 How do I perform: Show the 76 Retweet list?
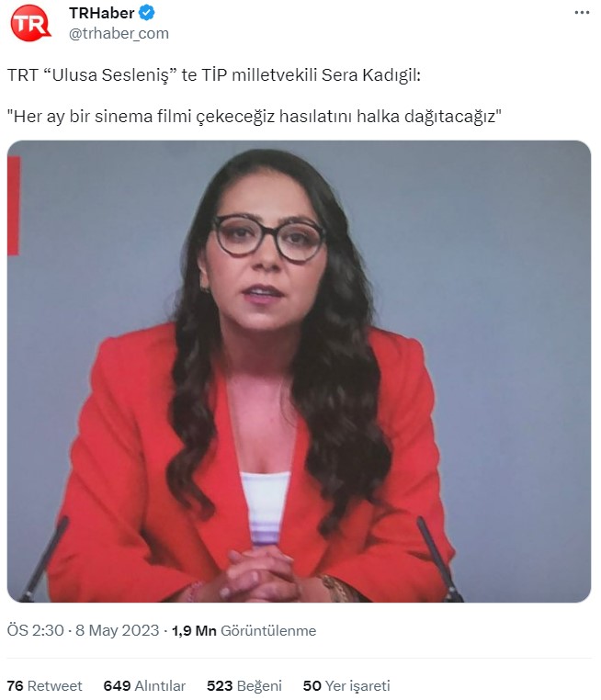click(x=45, y=685)
